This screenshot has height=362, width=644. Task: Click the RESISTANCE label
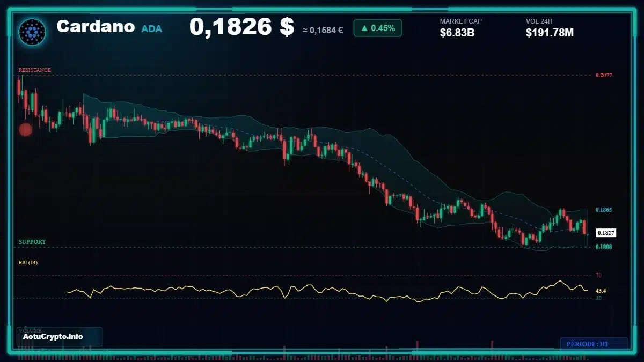[35, 70]
